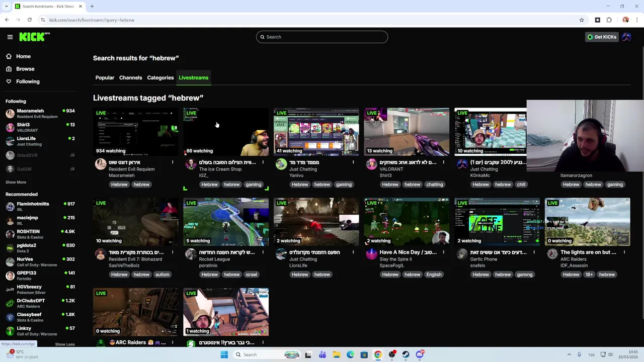Open Steam from the taskbar

[406, 354]
